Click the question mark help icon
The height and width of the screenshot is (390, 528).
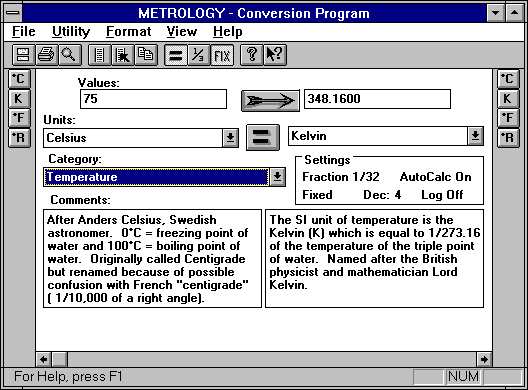pos(251,55)
